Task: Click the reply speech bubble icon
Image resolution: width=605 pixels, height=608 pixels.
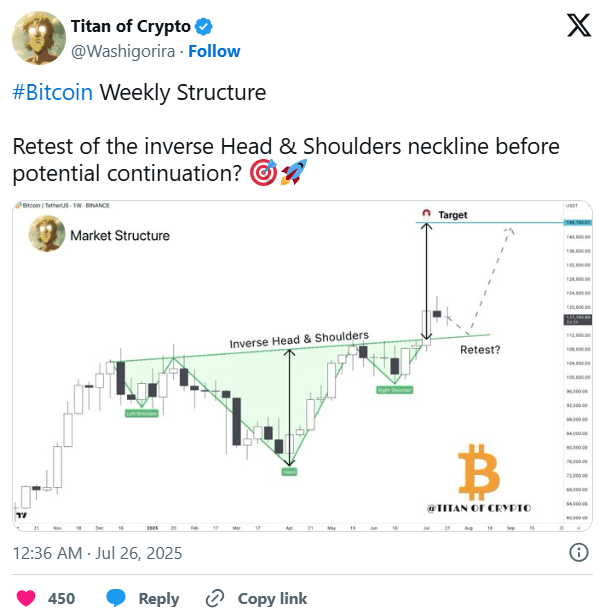Action: 116,598
